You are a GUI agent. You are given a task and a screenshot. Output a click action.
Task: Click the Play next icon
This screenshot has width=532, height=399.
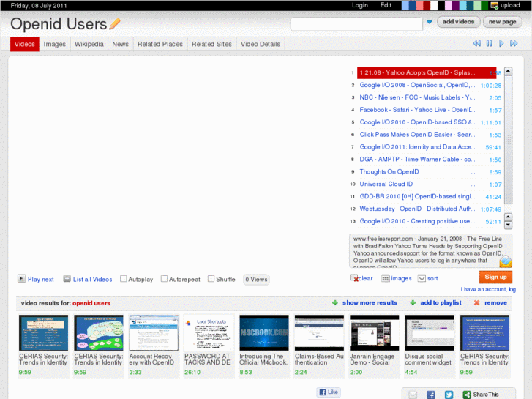[21, 279]
